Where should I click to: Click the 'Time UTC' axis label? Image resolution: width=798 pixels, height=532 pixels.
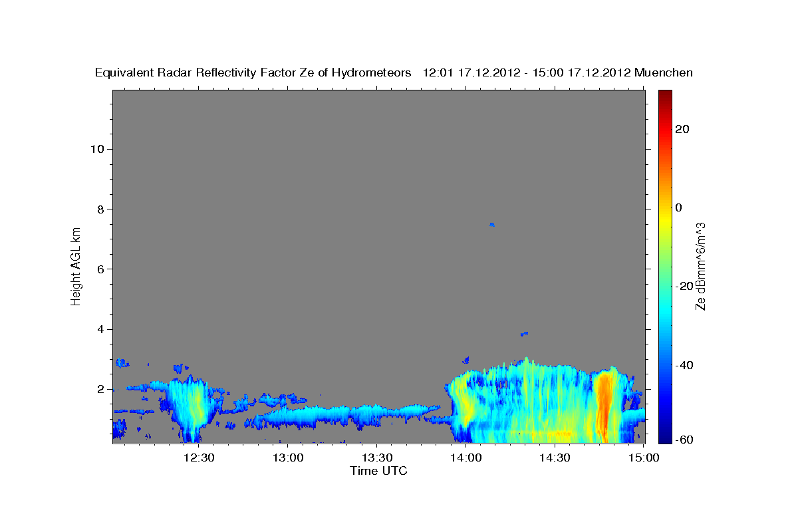[378, 471]
